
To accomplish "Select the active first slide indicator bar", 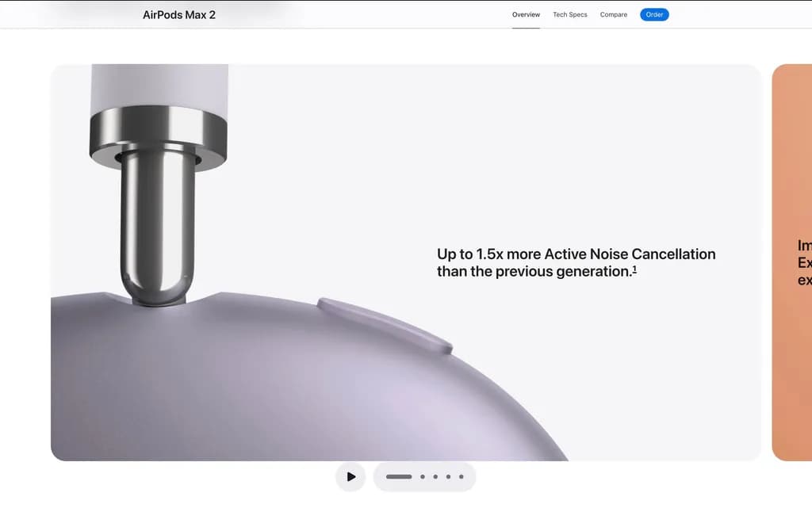I will [x=399, y=476].
